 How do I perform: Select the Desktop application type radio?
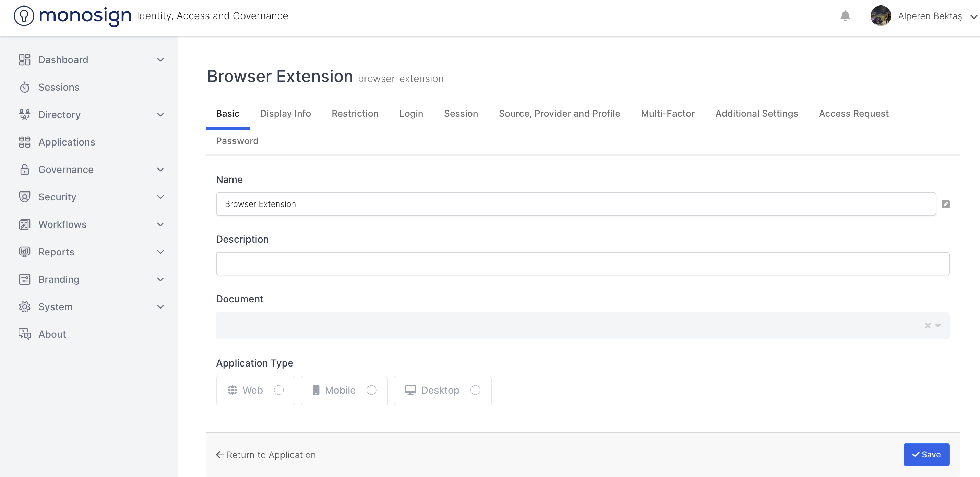tap(475, 390)
